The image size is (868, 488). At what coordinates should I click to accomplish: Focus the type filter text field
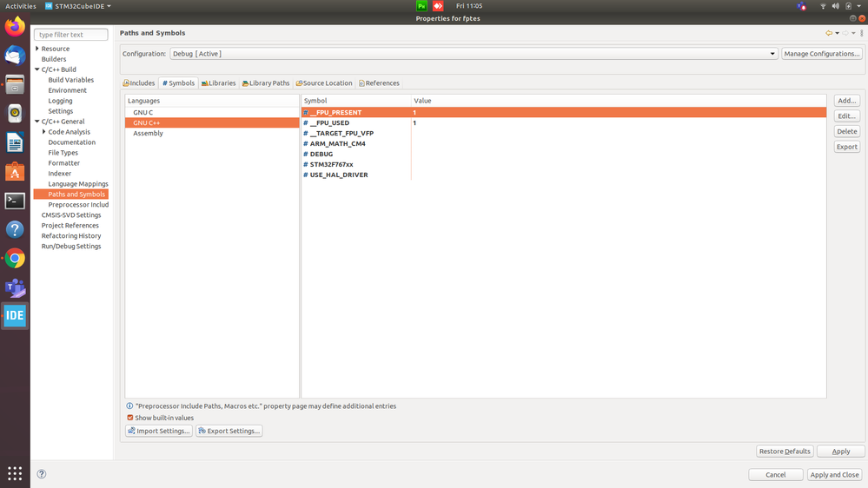[x=71, y=35]
